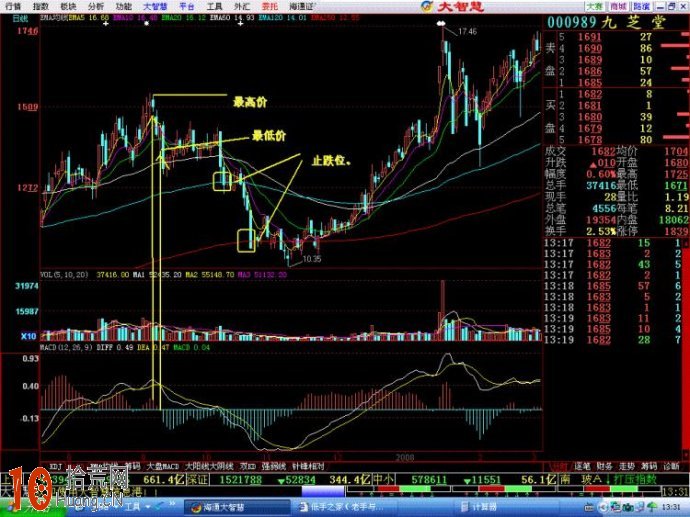Open the 工具 menu in the menu bar
Viewport: 690px width, 517px height.
coord(214,6)
